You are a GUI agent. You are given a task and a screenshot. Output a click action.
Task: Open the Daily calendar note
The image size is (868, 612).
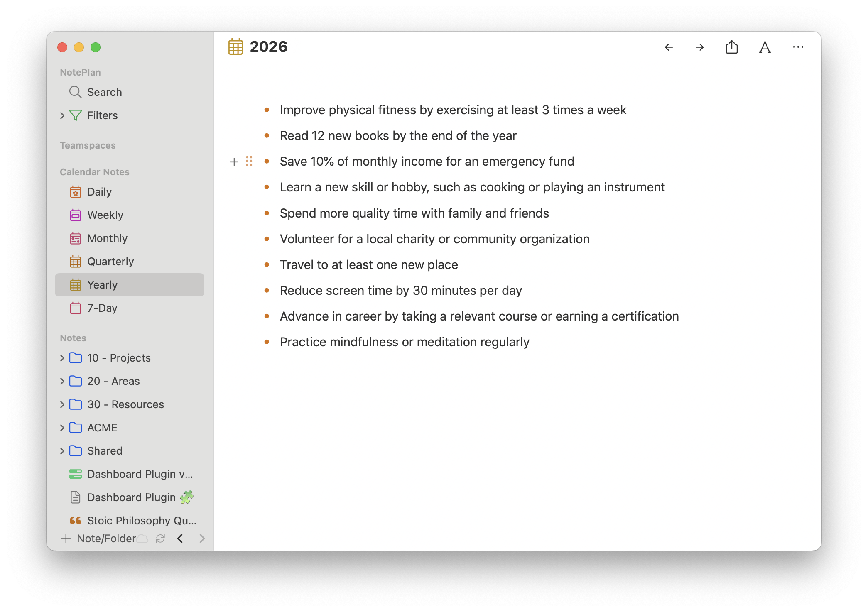click(99, 192)
